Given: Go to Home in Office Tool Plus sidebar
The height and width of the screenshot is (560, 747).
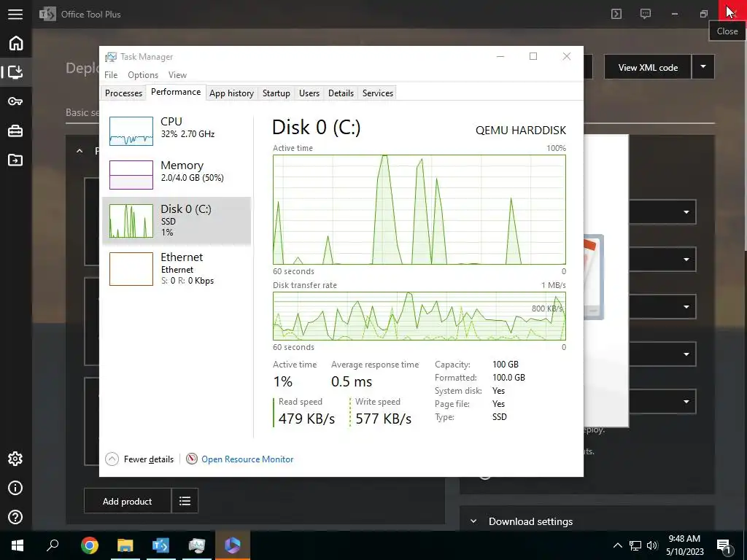Looking at the screenshot, I should click(16, 43).
